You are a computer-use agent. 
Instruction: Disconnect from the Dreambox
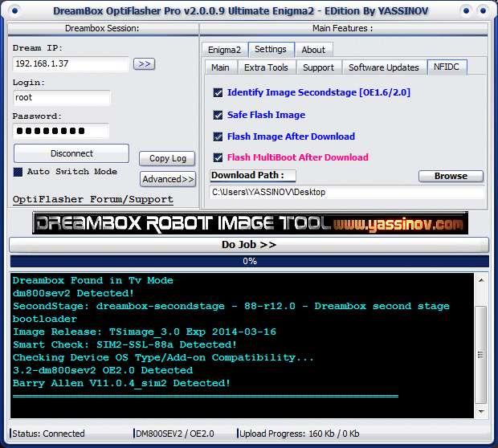point(71,153)
